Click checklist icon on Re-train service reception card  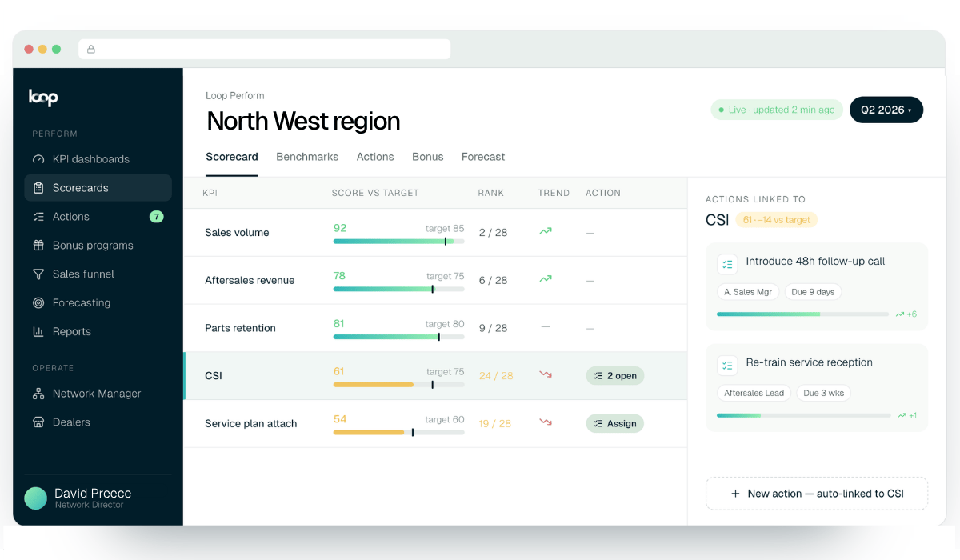coord(727,366)
